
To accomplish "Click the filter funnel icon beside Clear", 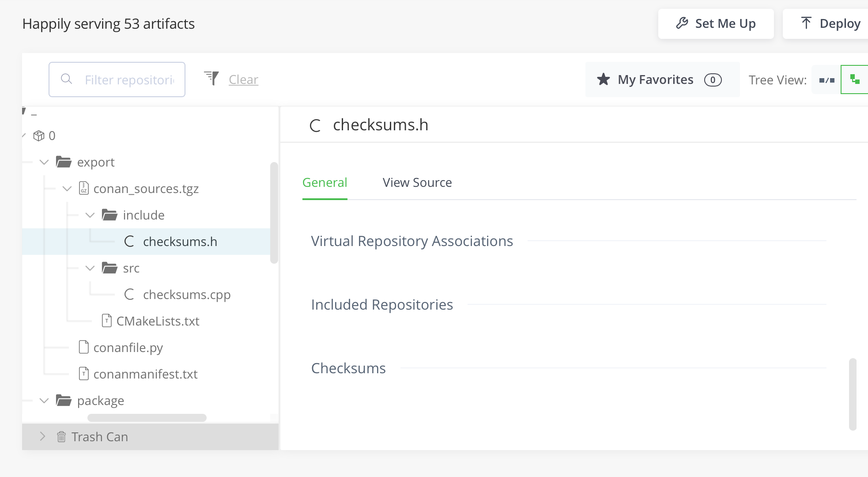I will click(x=211, y=78).
